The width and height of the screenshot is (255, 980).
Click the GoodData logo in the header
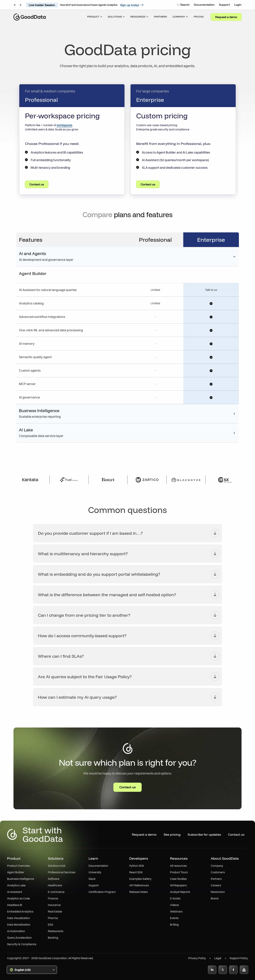coord(29,17)
